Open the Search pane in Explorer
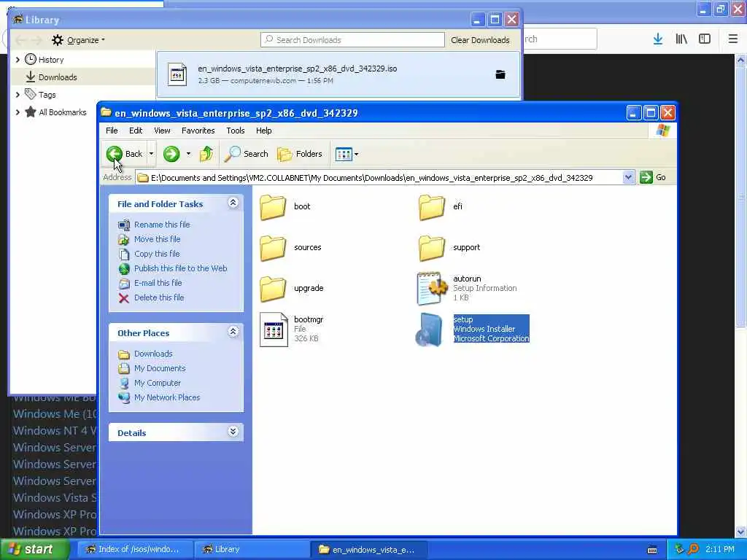This screenshot has width=747, height=560. pyautogui.click(x=247, y=154)
